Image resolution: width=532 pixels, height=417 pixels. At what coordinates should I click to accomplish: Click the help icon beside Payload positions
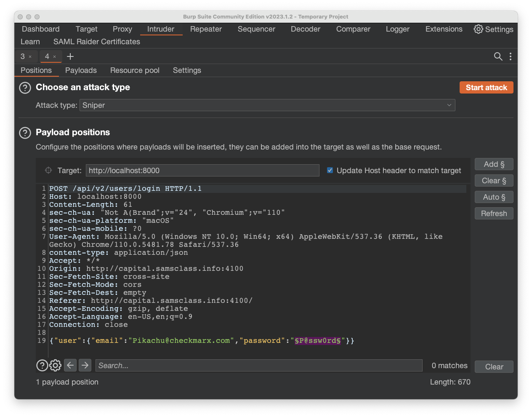pyautogui.click(x=25, y=133)
